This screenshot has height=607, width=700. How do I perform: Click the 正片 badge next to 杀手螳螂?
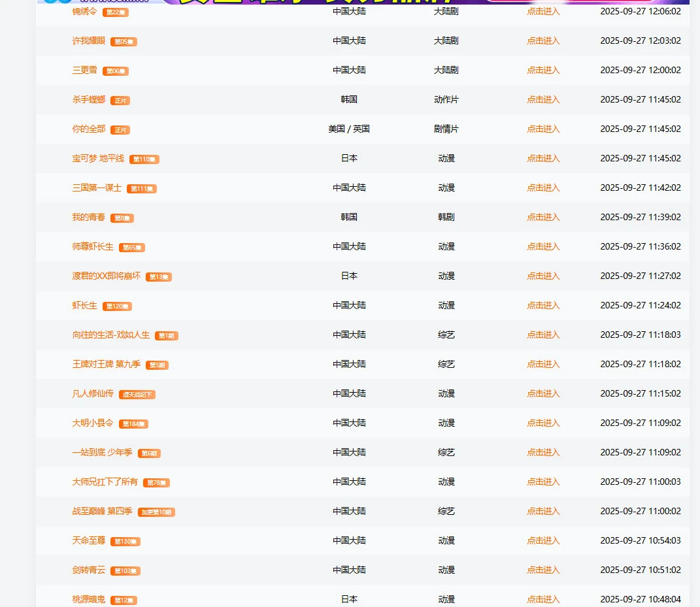coord(120,101)
